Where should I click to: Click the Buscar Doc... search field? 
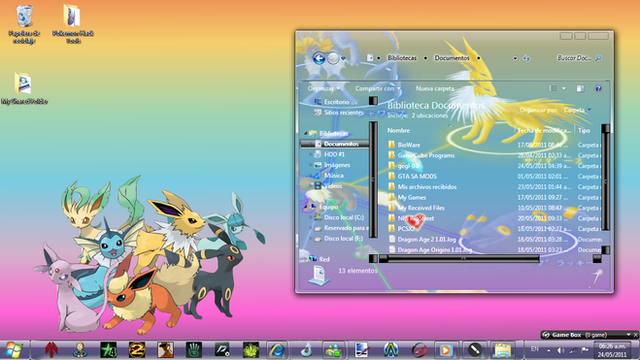[574, 58]
